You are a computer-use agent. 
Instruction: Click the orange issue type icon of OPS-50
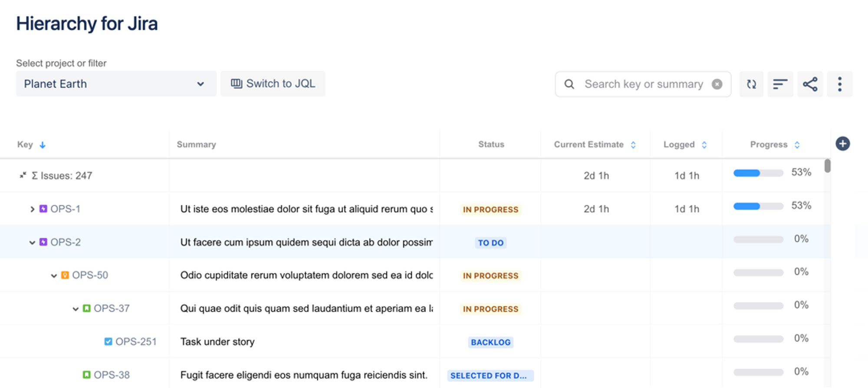65,275
